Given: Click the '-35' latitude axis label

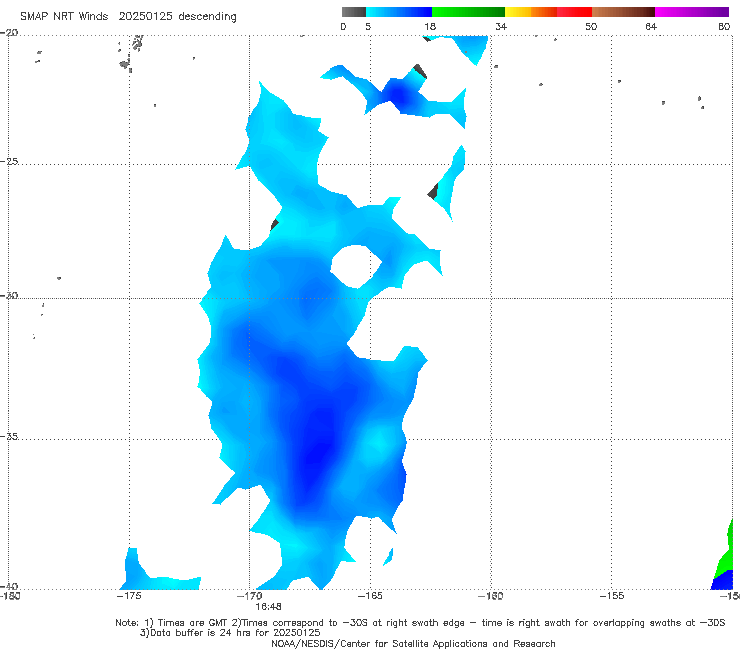Looking at the screenshot, I should (9, 437).
